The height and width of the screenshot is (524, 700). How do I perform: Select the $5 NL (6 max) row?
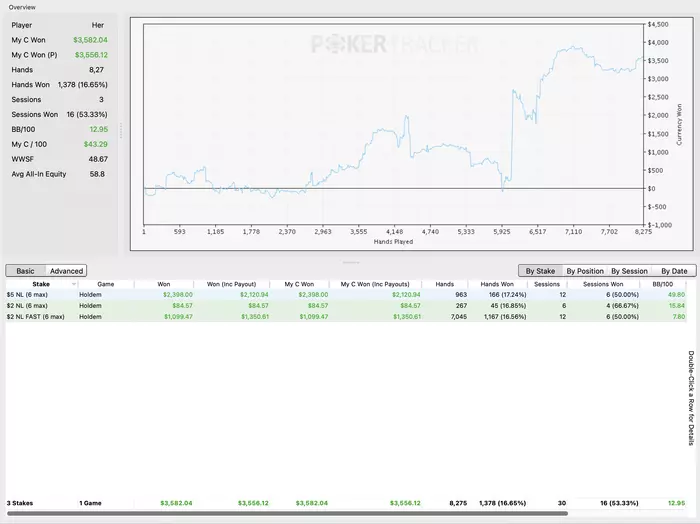pos(346,295)
